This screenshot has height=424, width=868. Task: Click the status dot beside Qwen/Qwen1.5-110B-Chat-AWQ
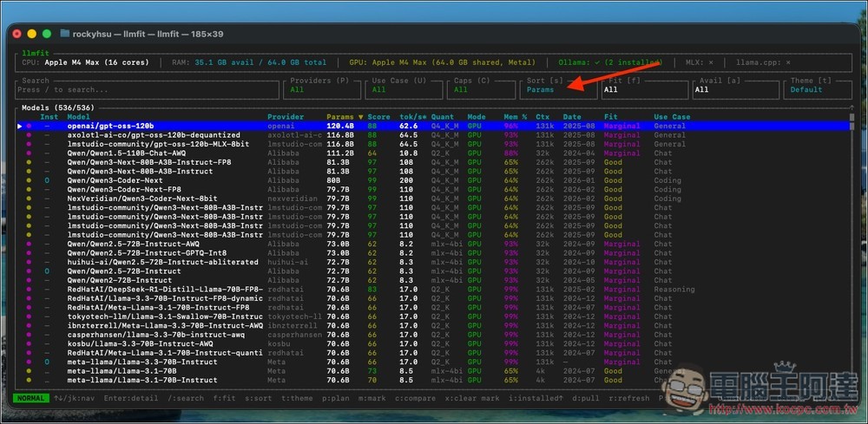point(28,153)
